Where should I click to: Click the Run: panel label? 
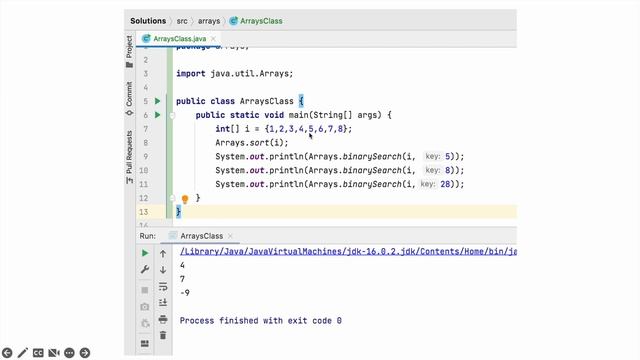148,236
